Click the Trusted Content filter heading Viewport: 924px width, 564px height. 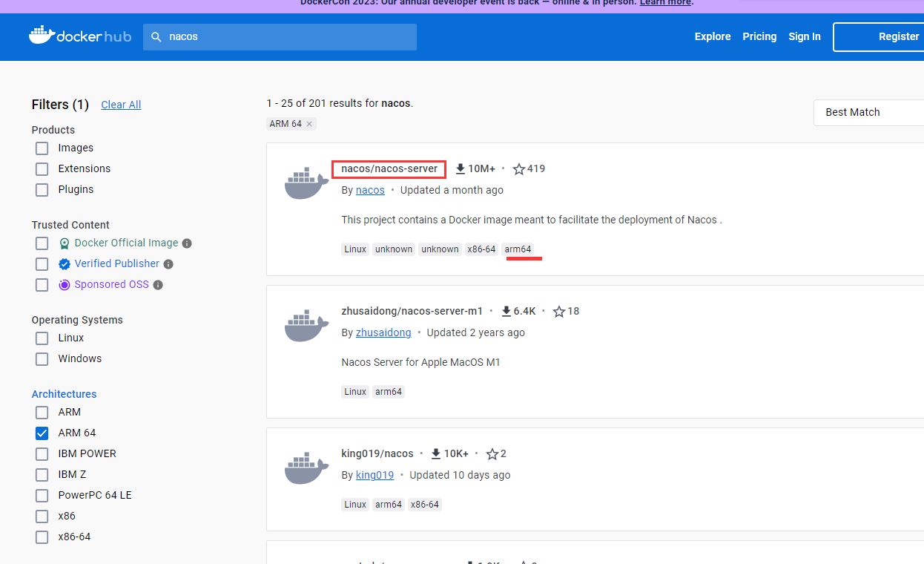(70, 225)
